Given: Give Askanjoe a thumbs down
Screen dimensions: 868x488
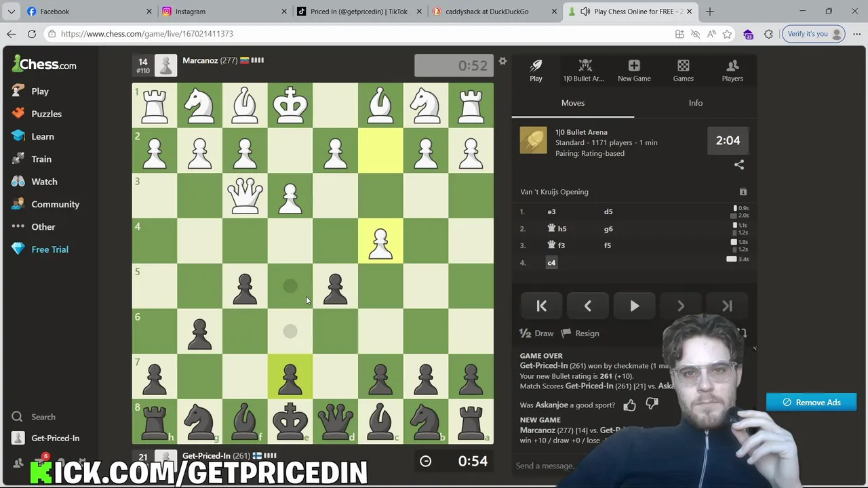Looking at the screenshot, I should 652,405.
